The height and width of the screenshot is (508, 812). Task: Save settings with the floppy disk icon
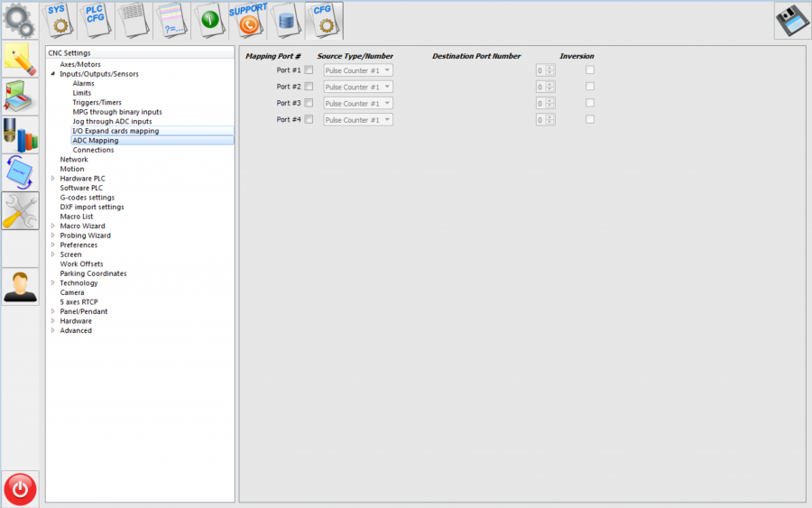pyautogui.click(x=792, y=21)
